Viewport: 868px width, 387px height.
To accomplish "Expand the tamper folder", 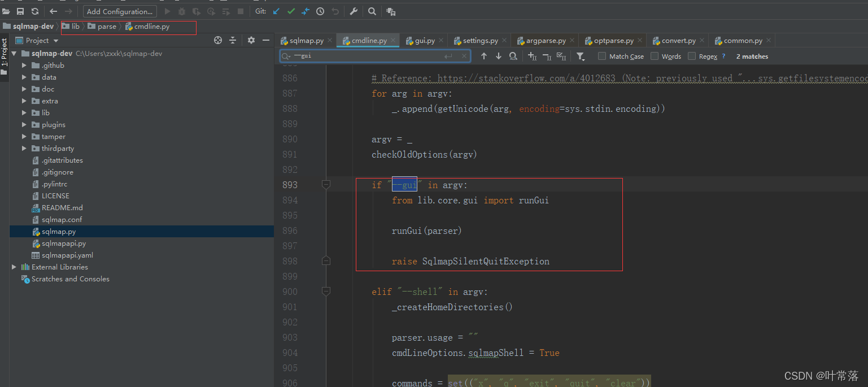I will (x=24, y=137).
